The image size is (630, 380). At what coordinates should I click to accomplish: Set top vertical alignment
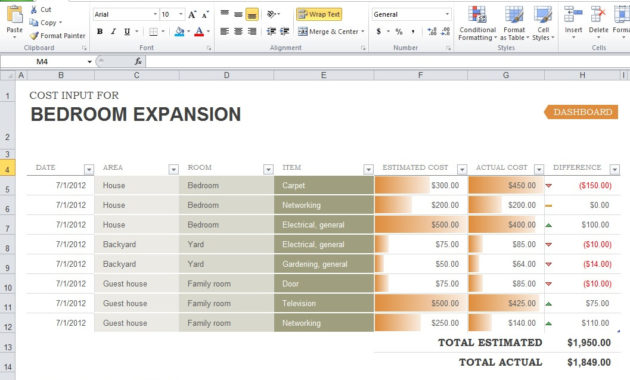pos(225,14)
